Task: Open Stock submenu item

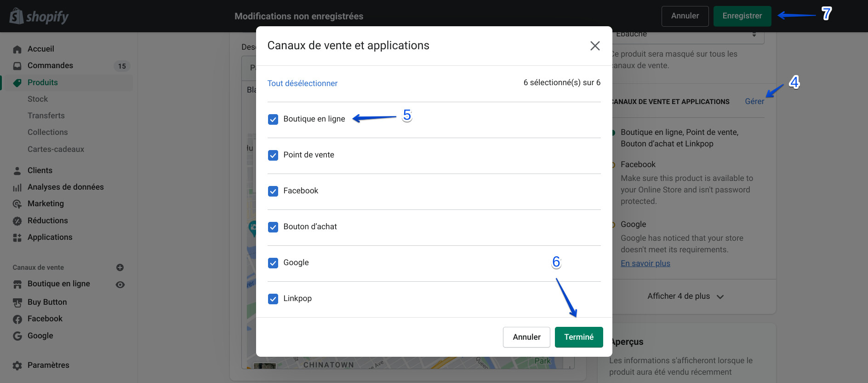Action: (38, 99)
